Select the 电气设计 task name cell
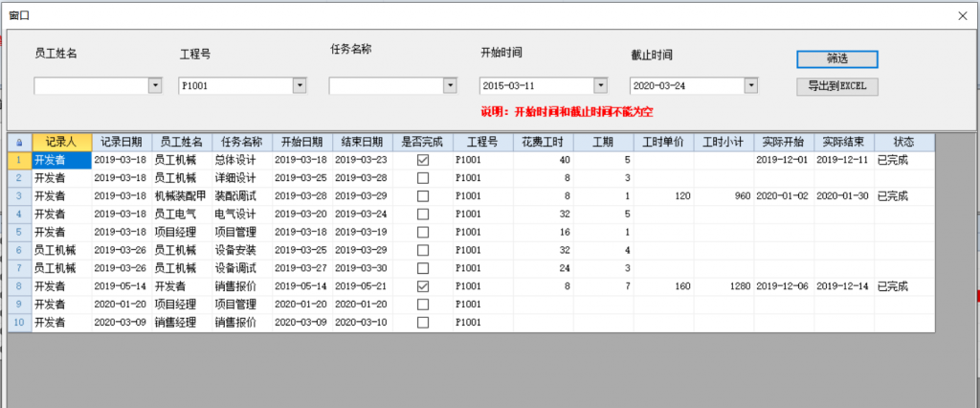Screen dimensions: 980x408 pos(241,214)
